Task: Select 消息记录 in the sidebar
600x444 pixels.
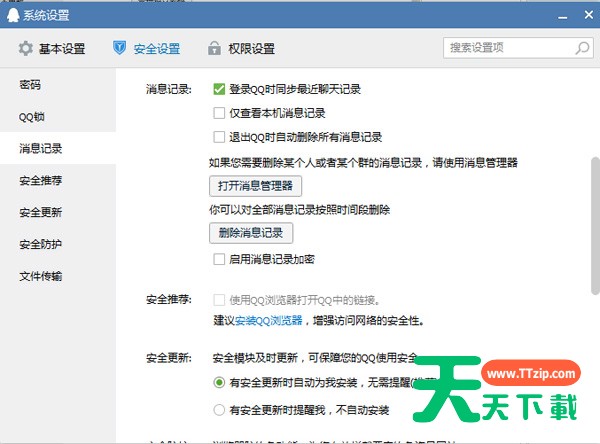Action: 58,148
